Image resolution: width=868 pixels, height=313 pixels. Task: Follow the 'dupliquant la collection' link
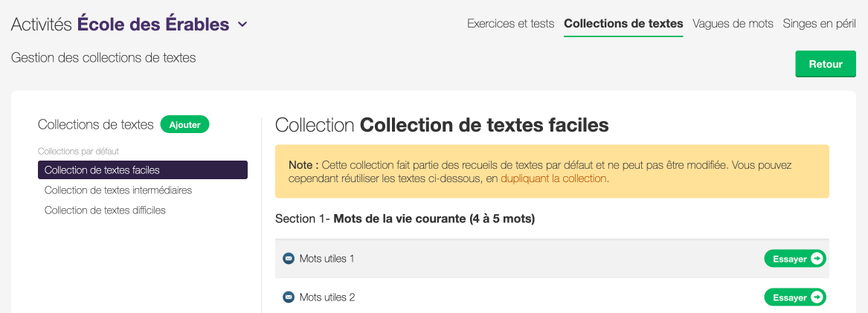click(553, 178)
